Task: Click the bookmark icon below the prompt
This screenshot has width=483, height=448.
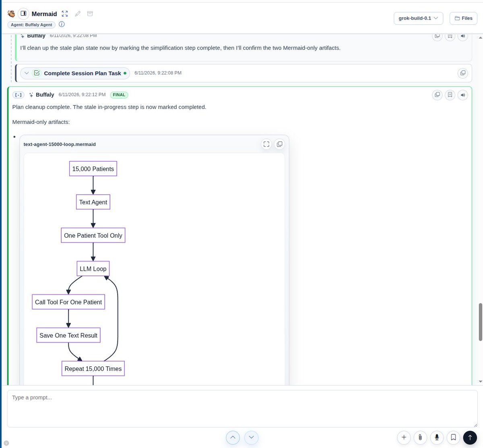Action: (x=453, y=438)
